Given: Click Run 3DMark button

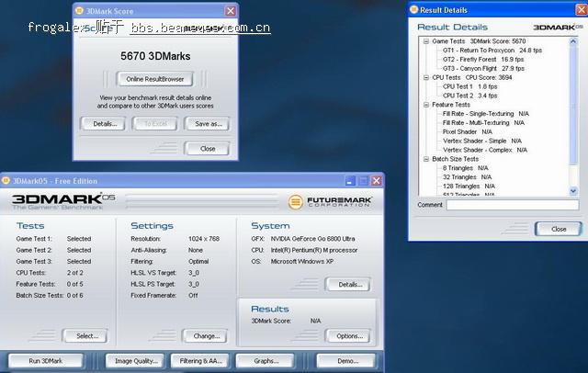Looking at the screenshot, I should (x=46, y=361).
